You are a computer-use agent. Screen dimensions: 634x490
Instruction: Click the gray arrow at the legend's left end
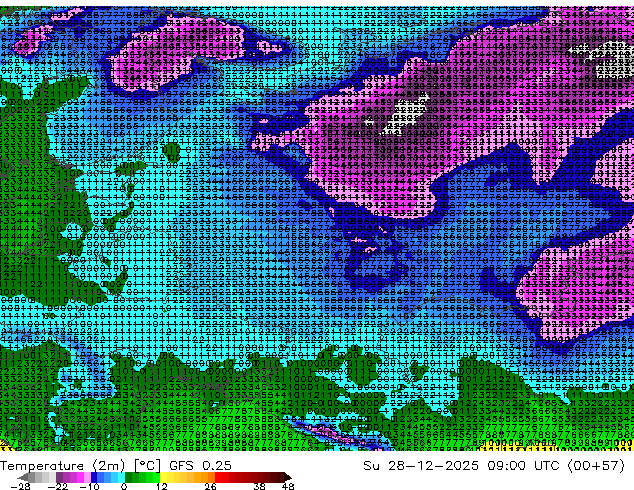[22, 477]
